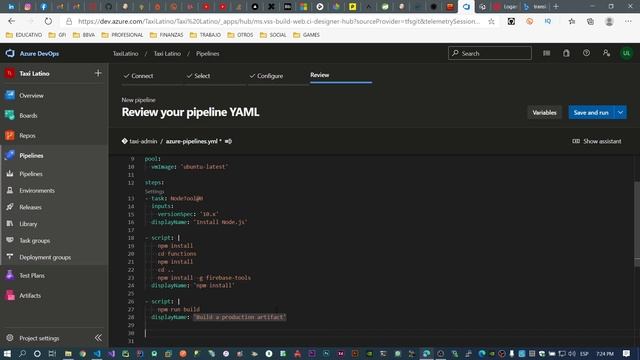Click the plus icon next to Taxi Latino
Image resolution: width=640 pixels, height=360 pixels.
coord(98,73)
